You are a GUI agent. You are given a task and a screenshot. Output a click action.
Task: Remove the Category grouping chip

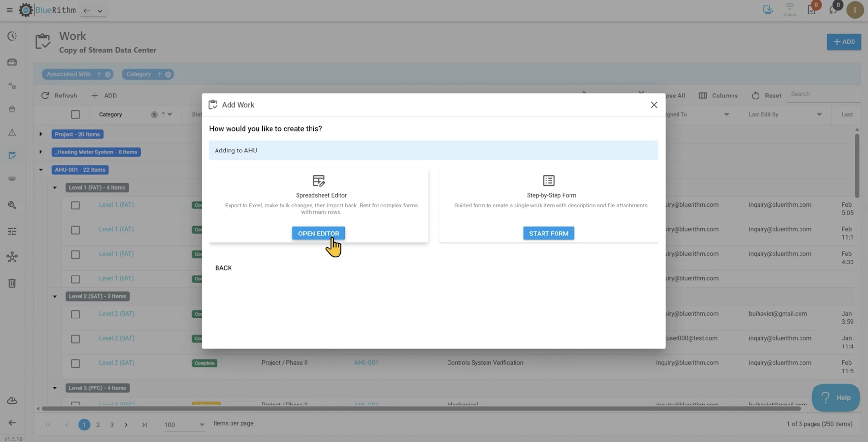168,74
